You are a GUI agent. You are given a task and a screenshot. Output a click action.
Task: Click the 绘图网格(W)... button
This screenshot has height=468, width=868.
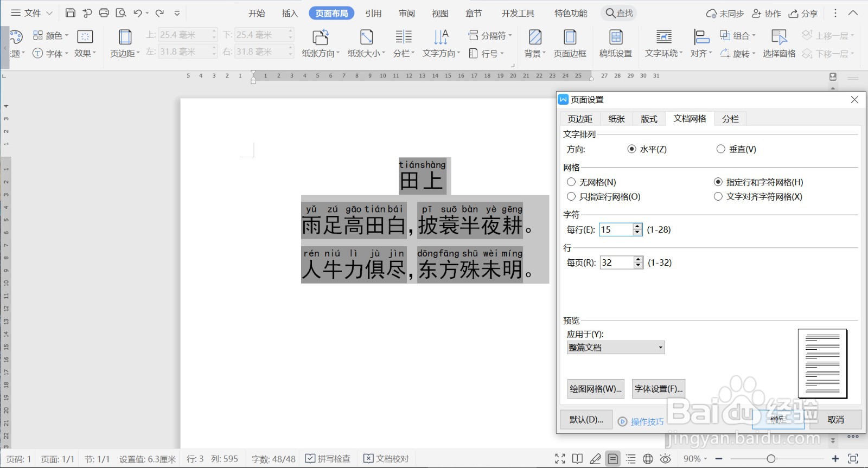click(x=596, y=389)
